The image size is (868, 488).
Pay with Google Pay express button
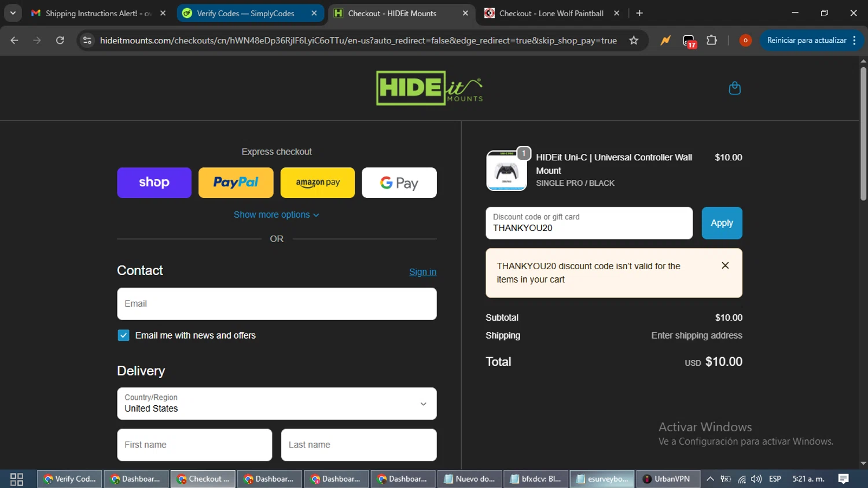click(x=399, y=182)
